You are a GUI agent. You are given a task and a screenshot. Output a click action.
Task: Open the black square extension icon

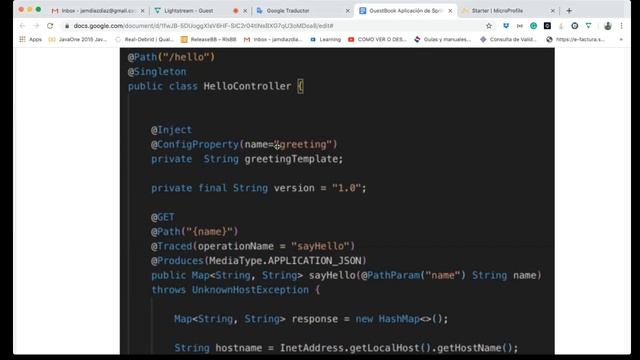pos(547,26)
